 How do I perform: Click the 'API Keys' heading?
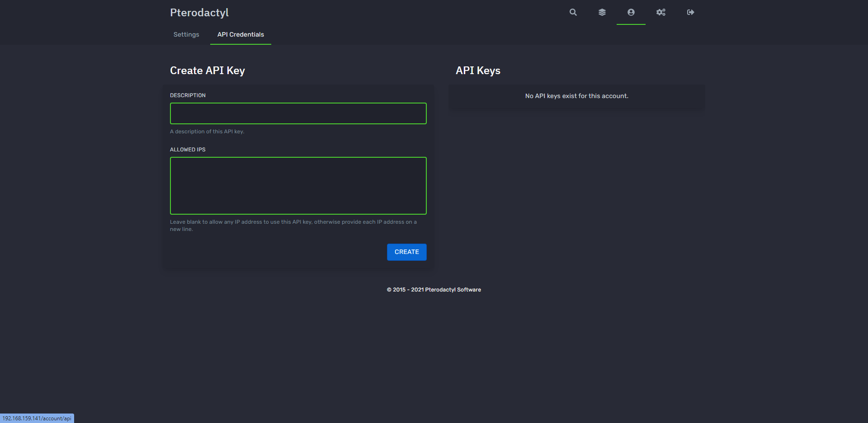pos(478,70)
